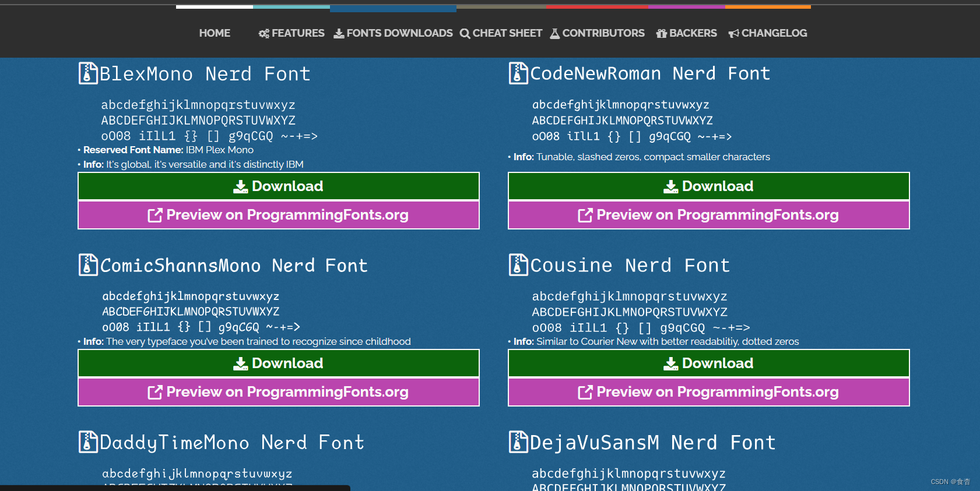Open the FEATURES navigation item
980x491 pixels.
tap(291, 33)
